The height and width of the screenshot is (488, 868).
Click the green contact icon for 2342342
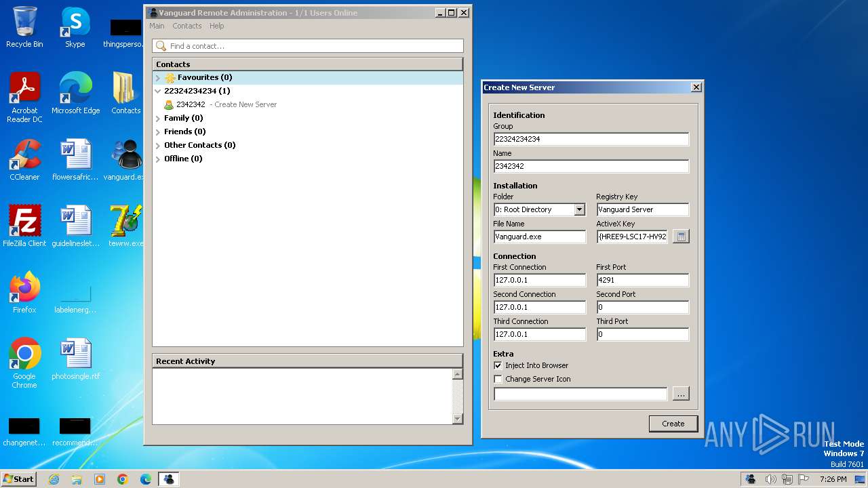pos(169,104)
